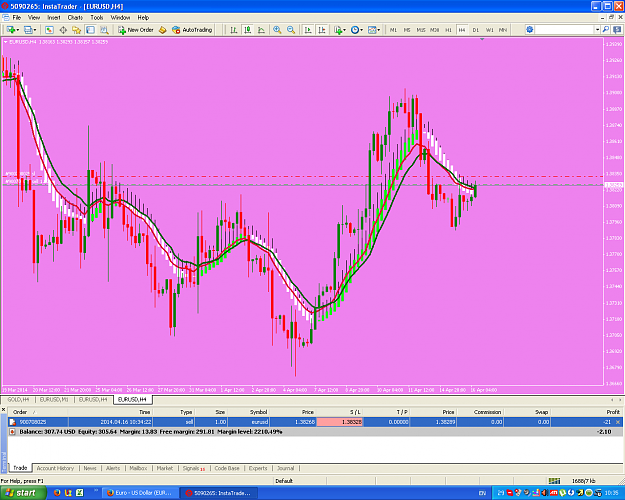Select the M30 timeframe
Viewport: 625px width, 500px height.
click(434, 30)
